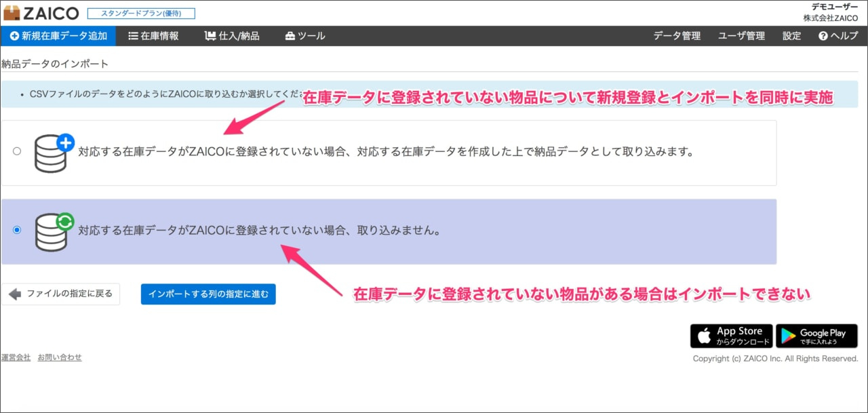Click the plus icon on 新規在庫データ追加
This screenshot has width=868, height=413.
coord(15,35)
